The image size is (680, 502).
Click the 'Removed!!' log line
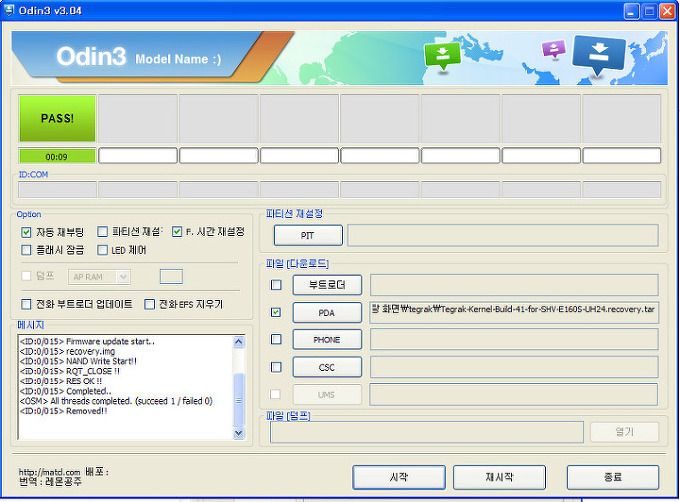coord(63,411)
